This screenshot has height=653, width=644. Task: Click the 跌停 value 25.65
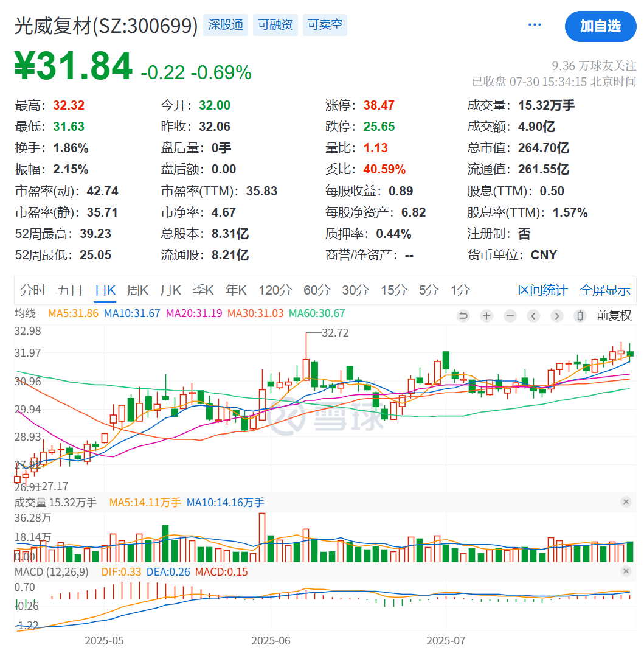(x=379, y=127)
